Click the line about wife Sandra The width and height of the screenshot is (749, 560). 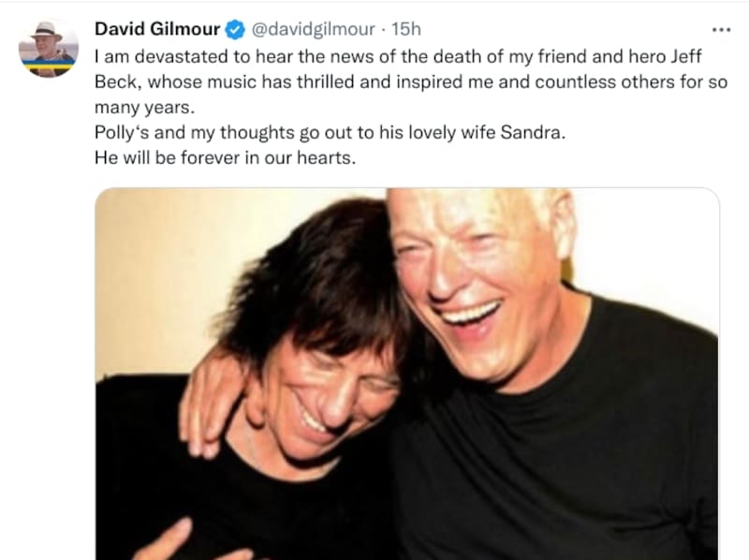click(x=330, y=132)
